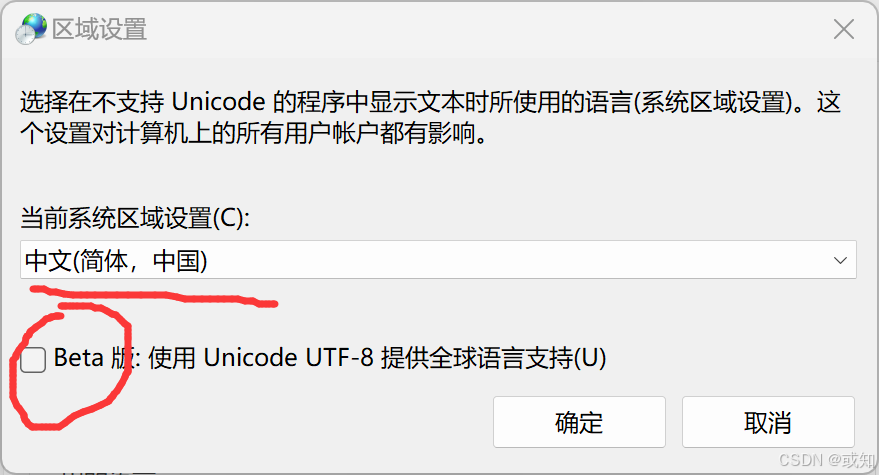Click the first description line starting 选择在不支持
This screenshot has width=879, height=475.
point(431,102)
